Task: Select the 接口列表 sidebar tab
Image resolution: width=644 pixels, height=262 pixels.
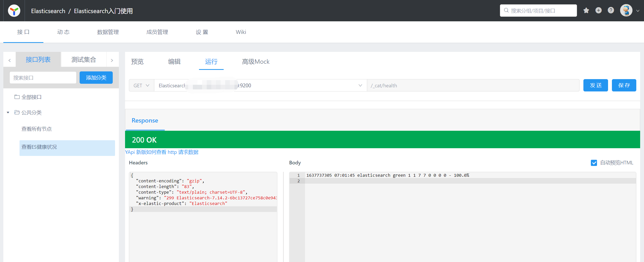Action: (38, 60)
